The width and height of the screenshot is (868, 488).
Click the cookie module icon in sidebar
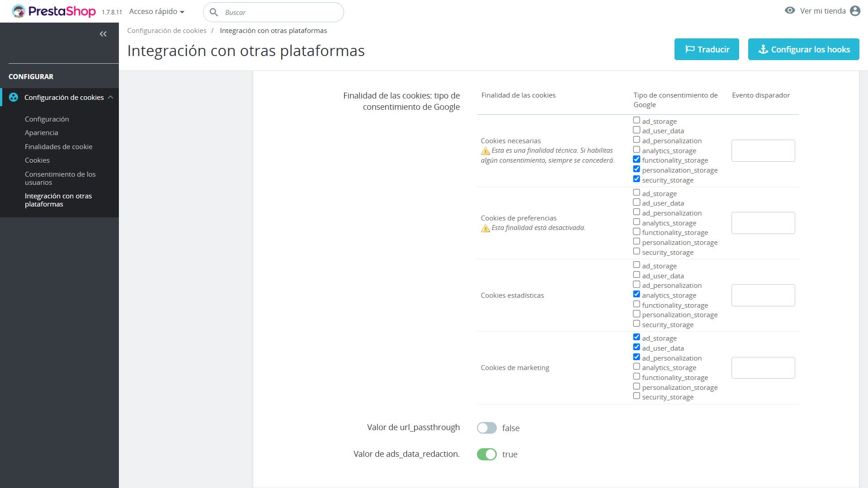click(x=14, y=97)
